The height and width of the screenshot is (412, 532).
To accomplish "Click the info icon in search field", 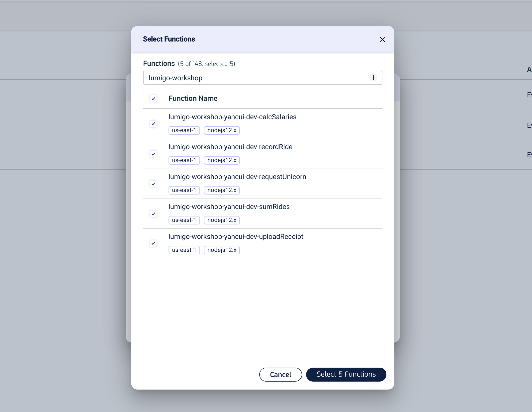I will pyautogui.click(x=373, y=78).
